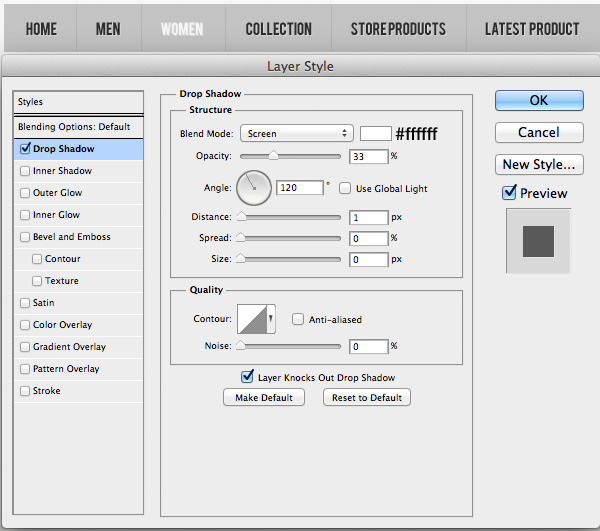Viewport: 600px width, 531px height.
Task: Click the Size value field
Action: (x=368, y=259)
